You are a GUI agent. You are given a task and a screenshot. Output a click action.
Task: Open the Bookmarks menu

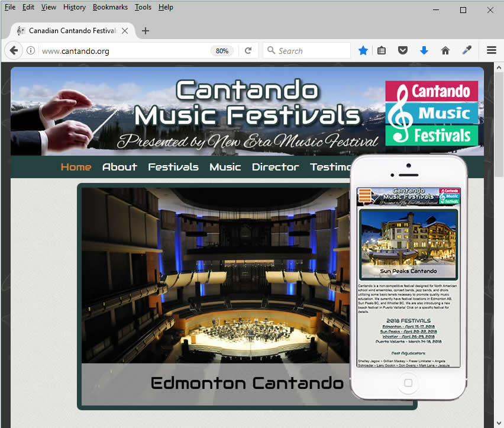point(110,7)
